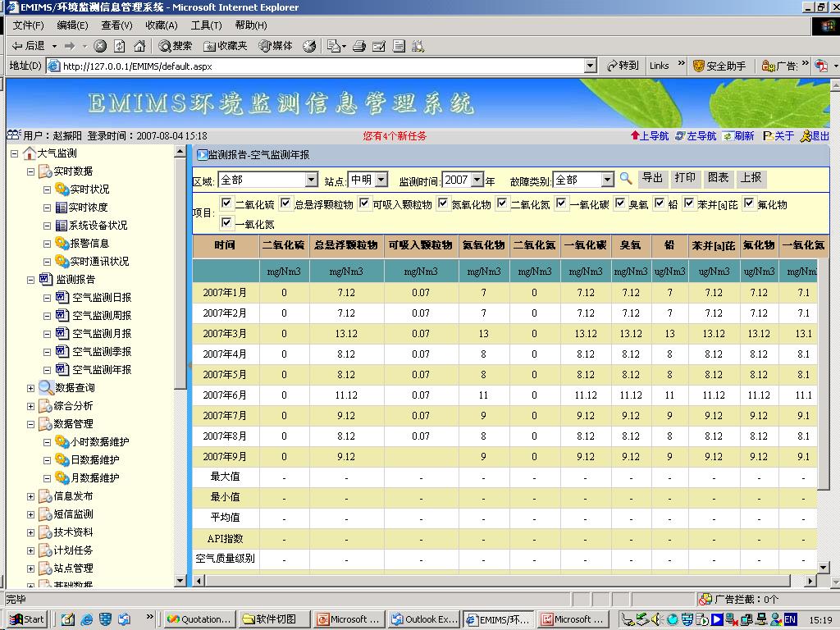Screen dimensions: 840x630
Task: Open 空气监测周报 report
Action: [102, 316]
